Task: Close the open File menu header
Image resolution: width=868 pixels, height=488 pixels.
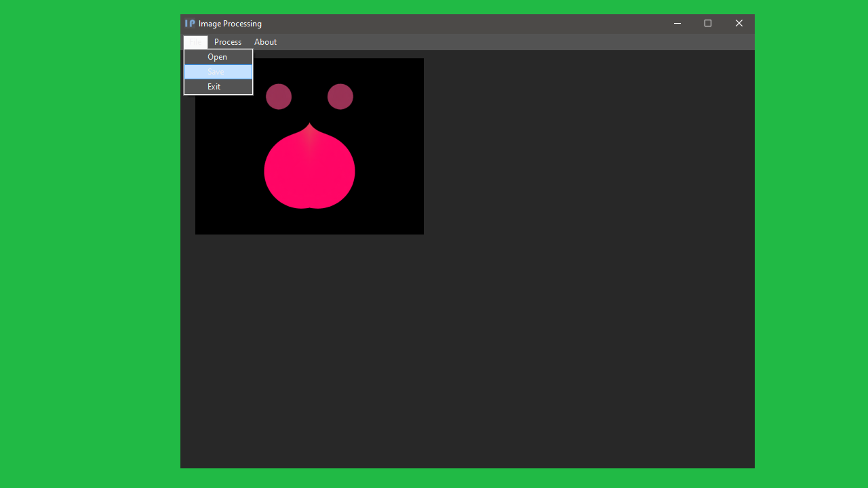Action: click(195, 42)
